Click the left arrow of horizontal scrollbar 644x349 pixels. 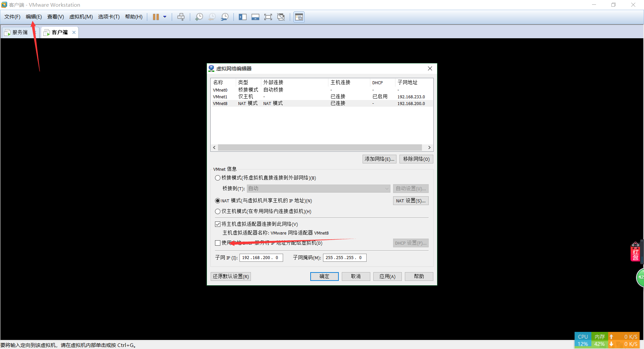click(214, 148)
